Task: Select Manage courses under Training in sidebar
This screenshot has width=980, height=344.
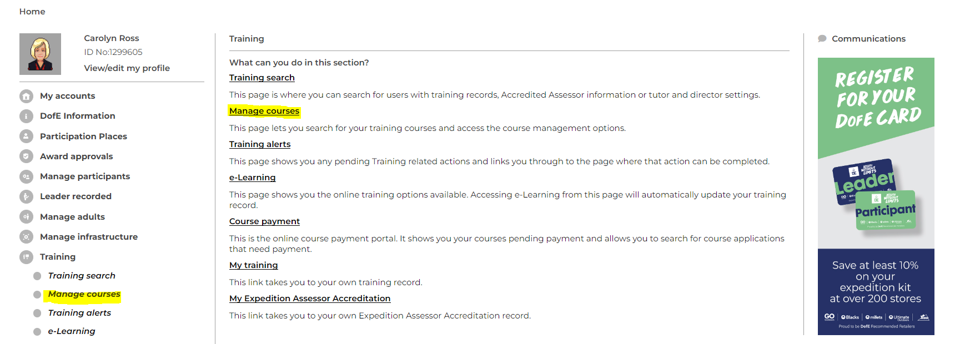Action: (84, 294)
